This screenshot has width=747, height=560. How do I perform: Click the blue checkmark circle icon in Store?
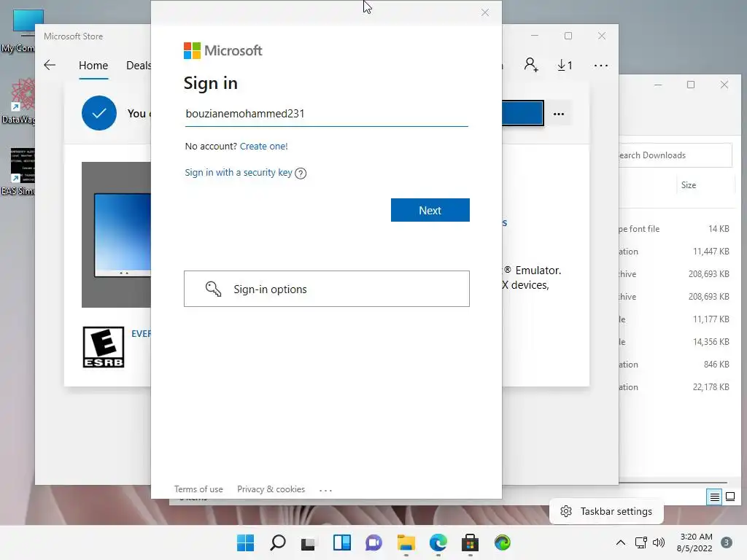pyautogui.click(x=99, y=113)
